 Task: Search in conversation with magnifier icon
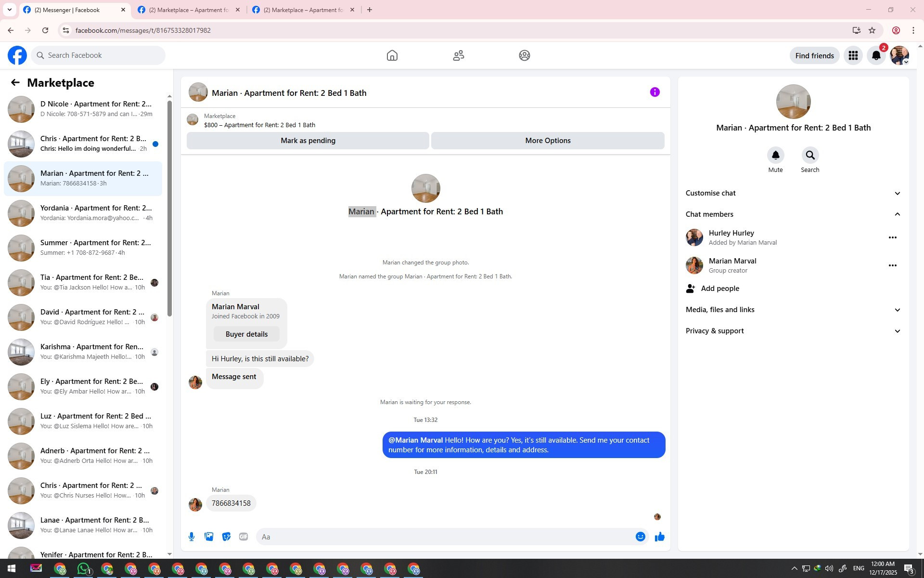point(810,155)
